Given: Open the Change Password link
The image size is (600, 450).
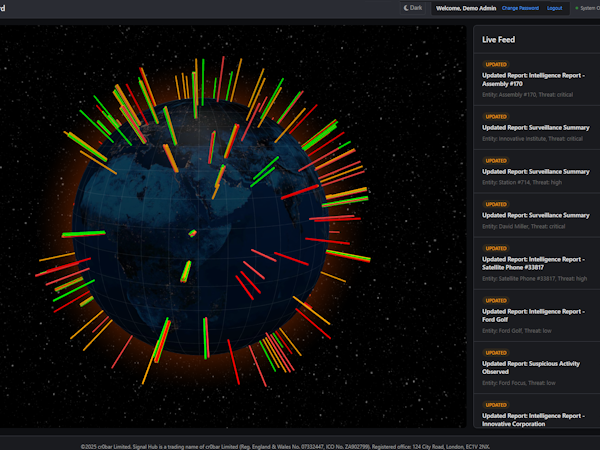Looking at the screenshot, I should [520, 8].
